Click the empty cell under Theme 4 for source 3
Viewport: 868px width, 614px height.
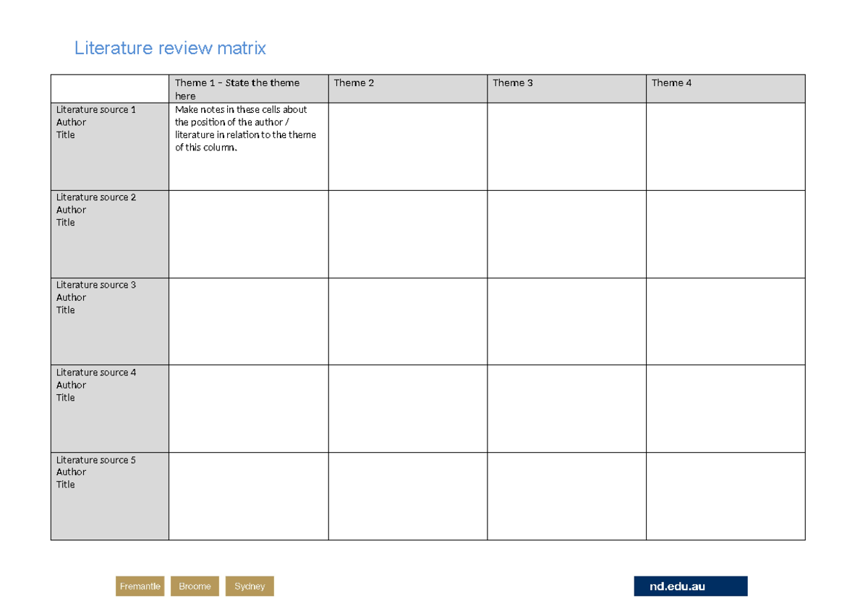click(x=725, y=320)
